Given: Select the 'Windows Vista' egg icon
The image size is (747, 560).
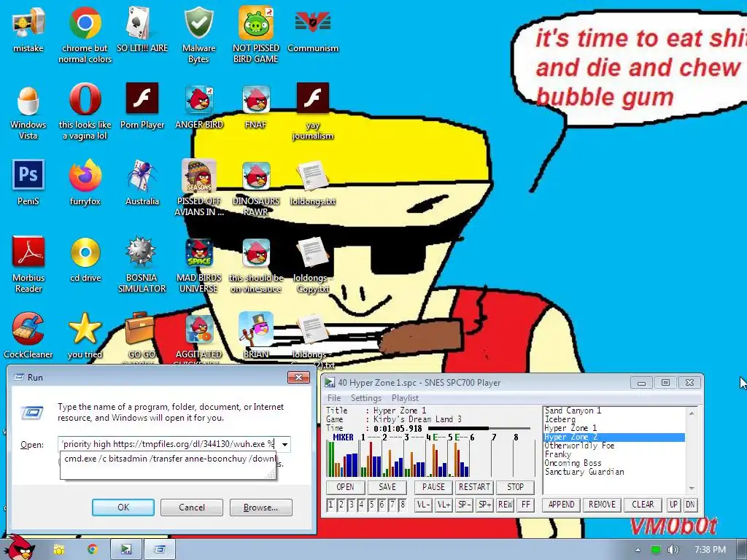Looking at the screenshot, I should tap(28, 100).
